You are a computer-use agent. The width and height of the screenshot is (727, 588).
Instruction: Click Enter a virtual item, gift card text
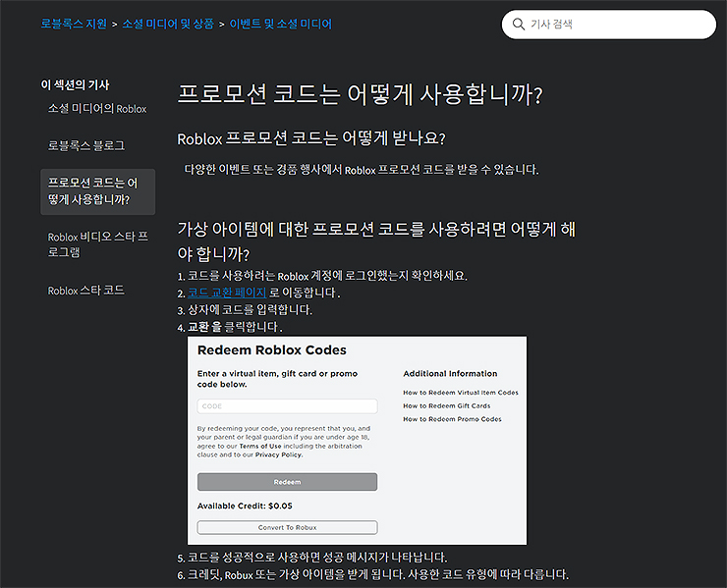tap(277, 379)
